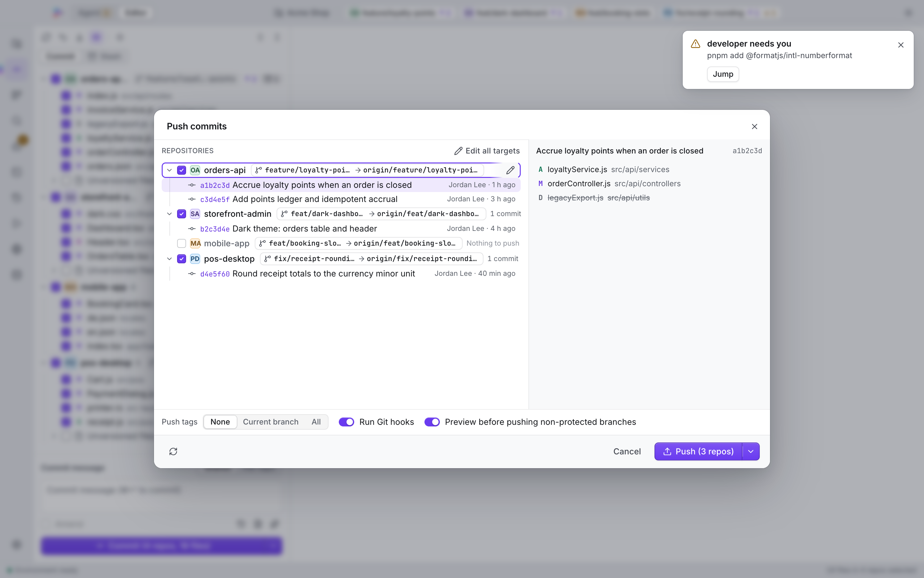Click commit node icon beside a1b2c3d
The image size is (924, 578).
click(192, 185)
